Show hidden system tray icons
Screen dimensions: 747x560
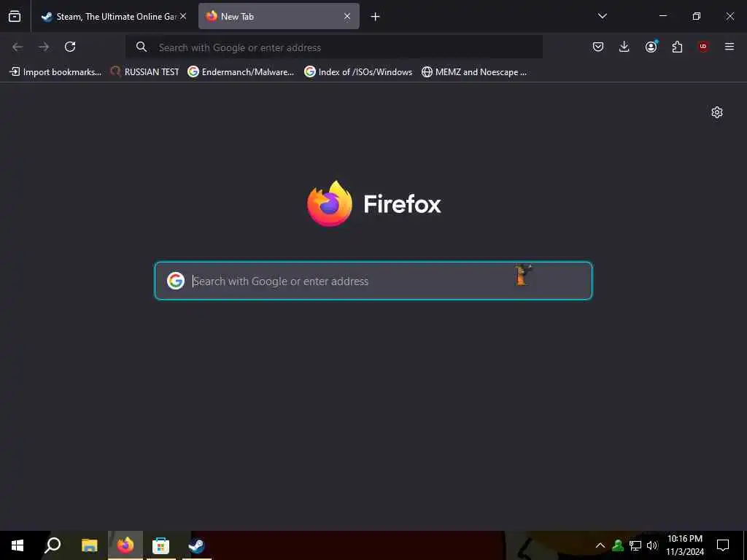pyautogui.click(x=600, y=545)
